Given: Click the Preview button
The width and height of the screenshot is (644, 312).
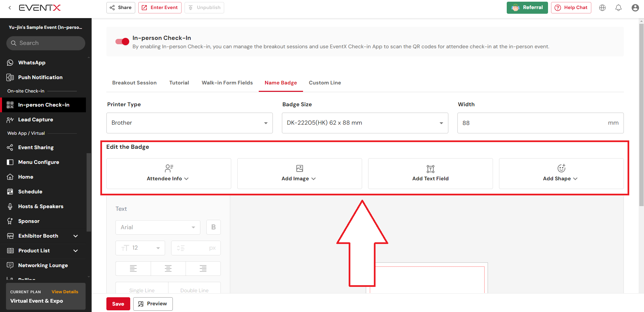Looking at the screenshot, I should coord(153,304).
